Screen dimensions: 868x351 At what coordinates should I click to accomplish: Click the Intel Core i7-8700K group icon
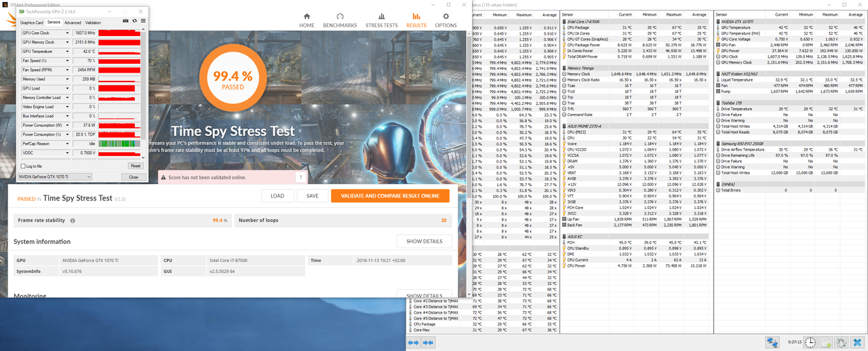(564, 21)
